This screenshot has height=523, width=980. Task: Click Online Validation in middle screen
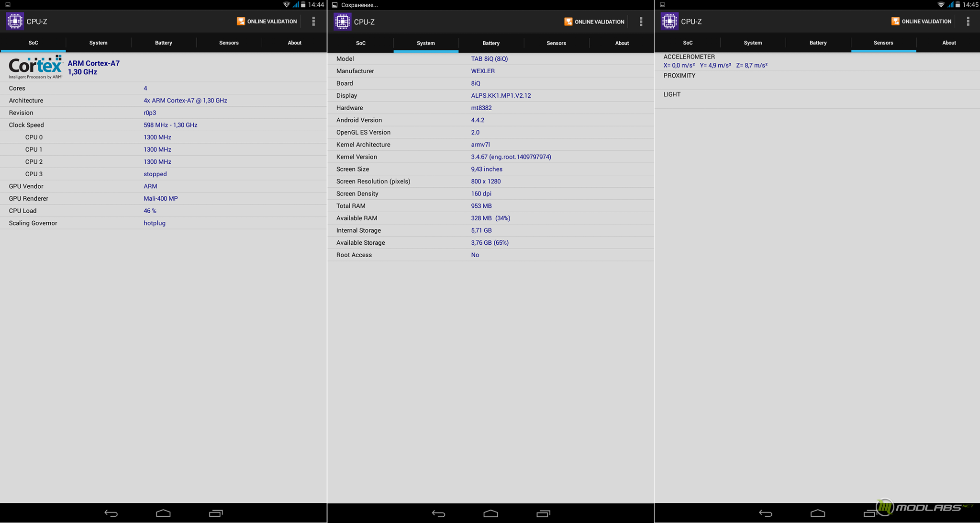pos(594,22)
